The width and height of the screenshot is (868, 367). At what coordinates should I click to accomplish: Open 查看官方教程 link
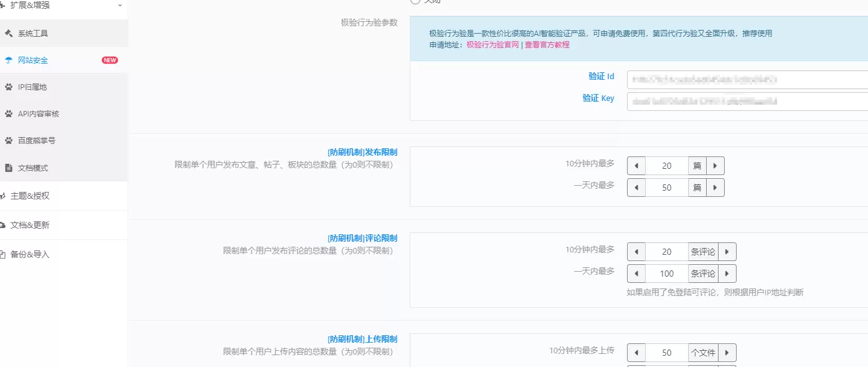547,45
